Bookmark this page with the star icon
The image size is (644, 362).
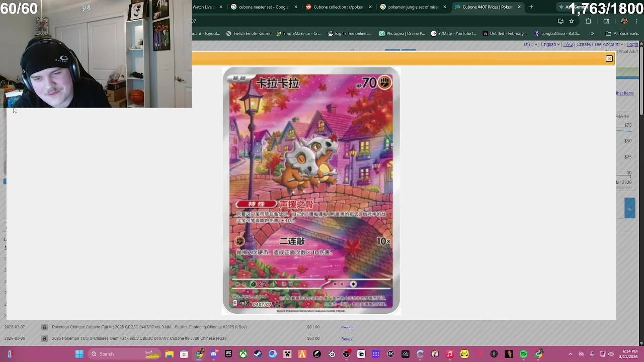point(572,21)
